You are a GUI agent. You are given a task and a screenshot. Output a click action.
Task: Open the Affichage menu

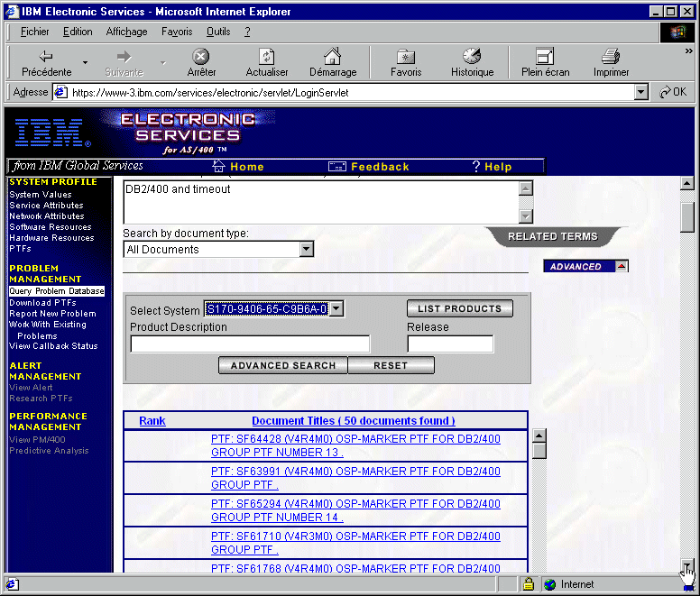click(126, 32)
